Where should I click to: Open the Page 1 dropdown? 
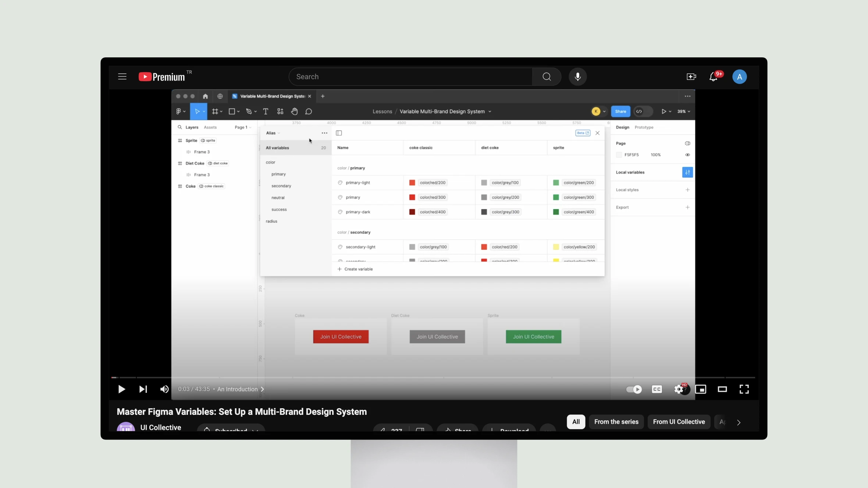point(243,127)
